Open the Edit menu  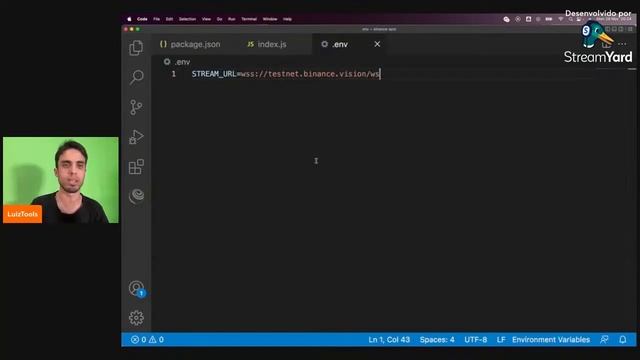click(x=169, y=19)
